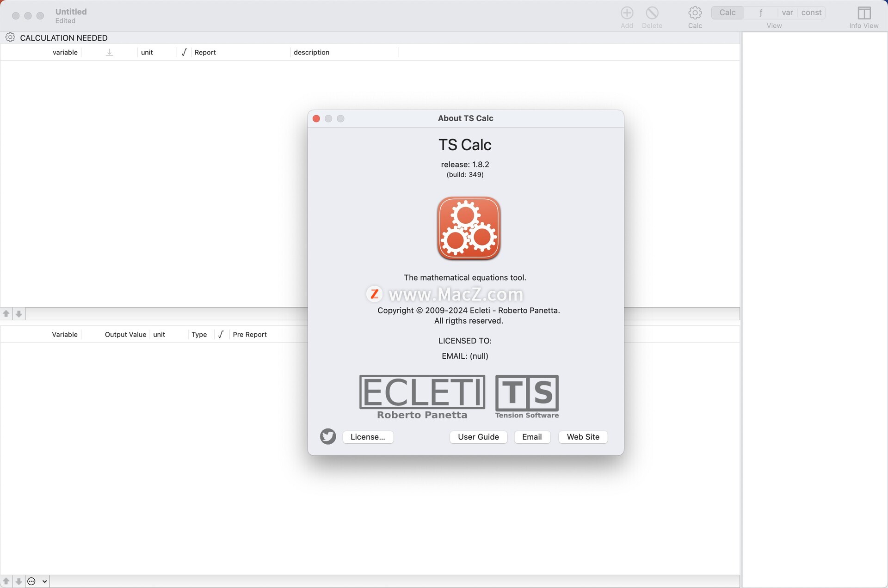This screenshot has height=588, width=888.
Task: Switch to the function f view tab
Action: (760, 12)
